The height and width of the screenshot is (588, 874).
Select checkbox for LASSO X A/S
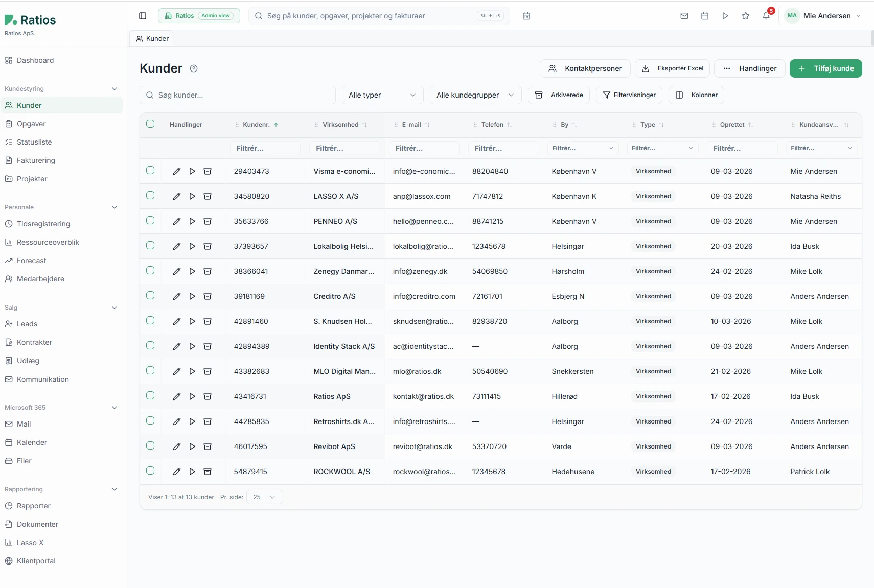click(x=150, y=195)
